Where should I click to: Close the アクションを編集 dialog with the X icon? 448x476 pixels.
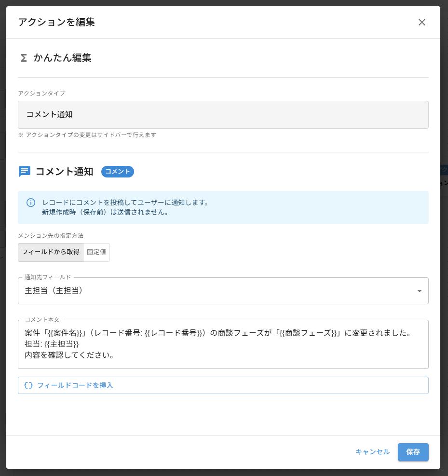[422, 22]
